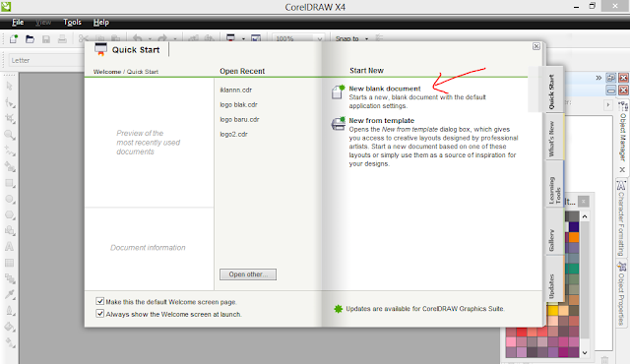630x364 pixels.
Task: Select the Freehand tool in toolbox
Action: (x=10, y=151)
